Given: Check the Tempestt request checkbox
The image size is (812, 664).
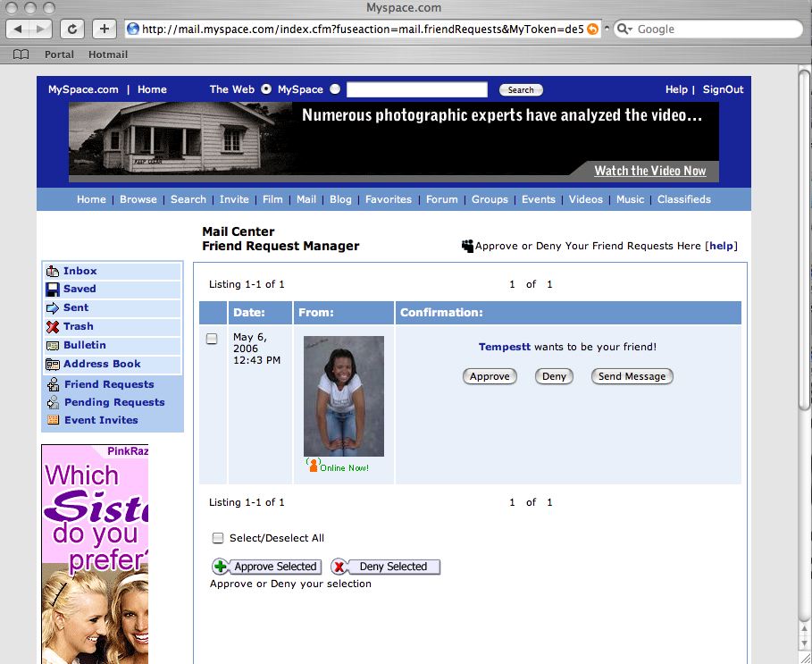Looking at the screenshot, I should 212,339.
